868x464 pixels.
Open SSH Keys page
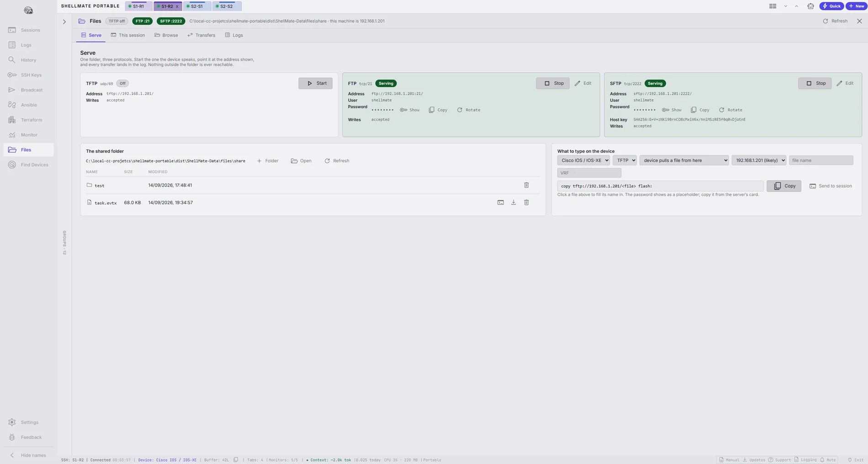[x=28, y=75]
